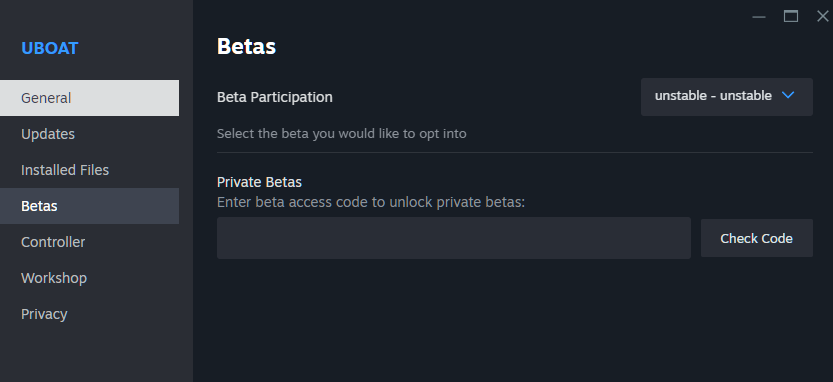The height and width of the screenshot is (382, 833).
Task: Close the UBOAT properties window
Action: [x=822, y=17]
